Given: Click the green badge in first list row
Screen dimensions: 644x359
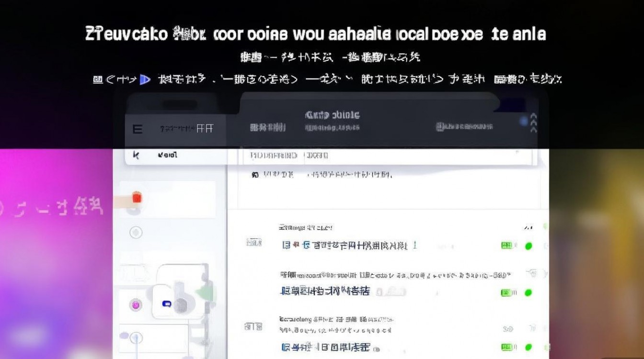Looking at the screenshot, I should [x=506, y=246].
